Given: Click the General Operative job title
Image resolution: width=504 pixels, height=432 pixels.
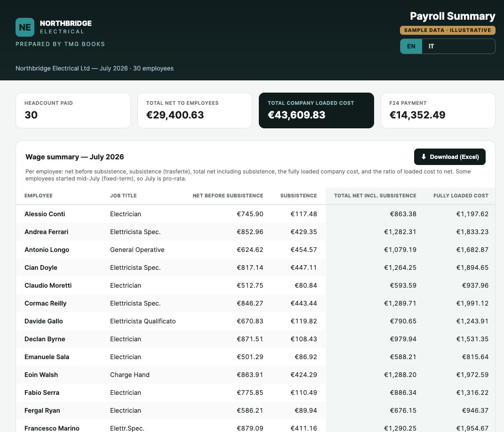Looking at the screenshot, I should 137,250.
